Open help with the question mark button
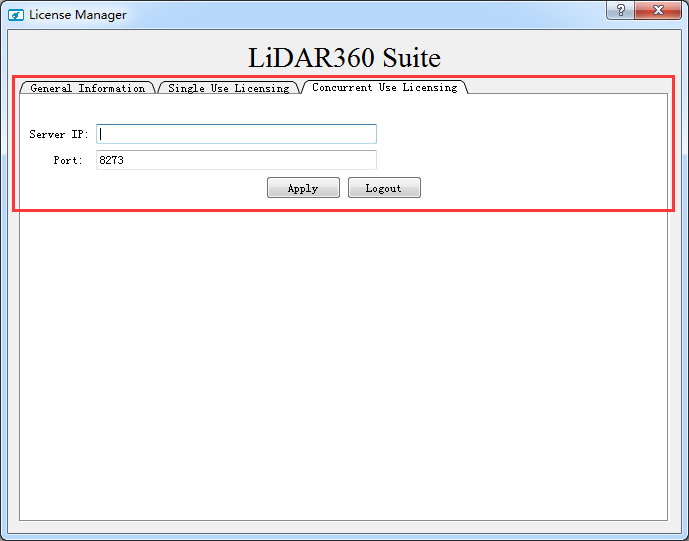This screenshot has height=541, width=689. point(621,10)
